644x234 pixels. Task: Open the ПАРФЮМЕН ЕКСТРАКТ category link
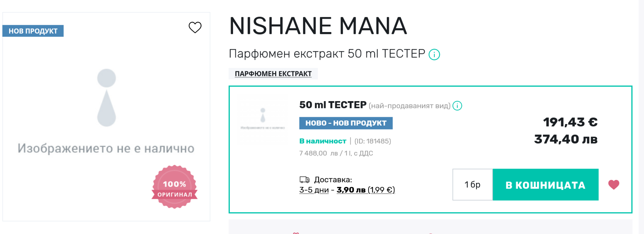point(273,74)
